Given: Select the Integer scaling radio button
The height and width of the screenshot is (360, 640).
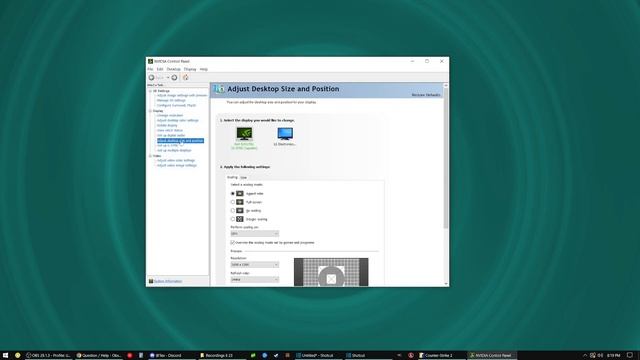Looking at the screenshot, I should coord(233,219).
